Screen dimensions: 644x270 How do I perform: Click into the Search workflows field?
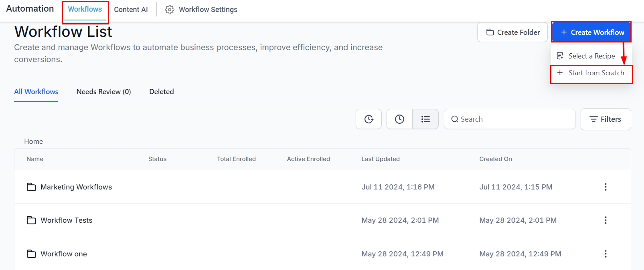coord(513,119)
